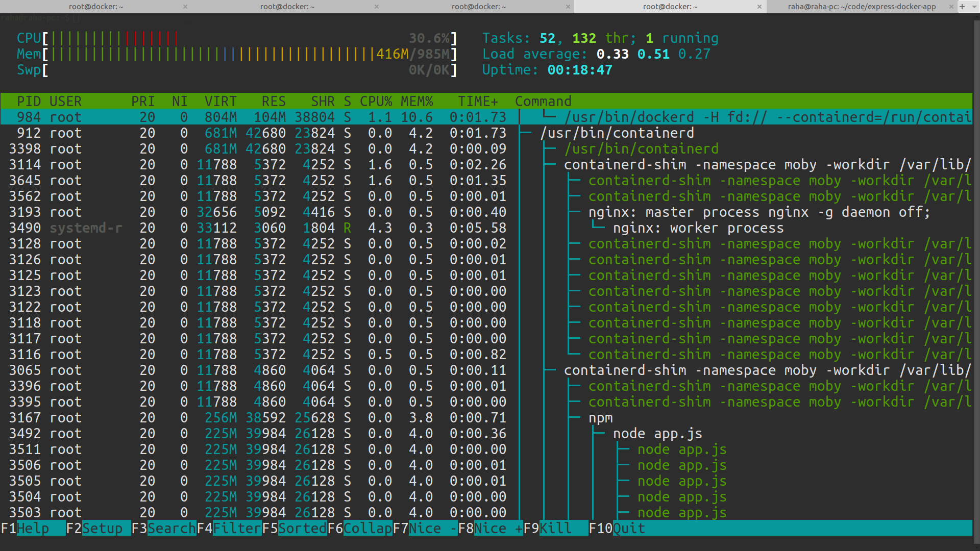Screen dimensions: 980x551
Task: Click the systemd-r user in row 3490
Action: click(86, 228)
